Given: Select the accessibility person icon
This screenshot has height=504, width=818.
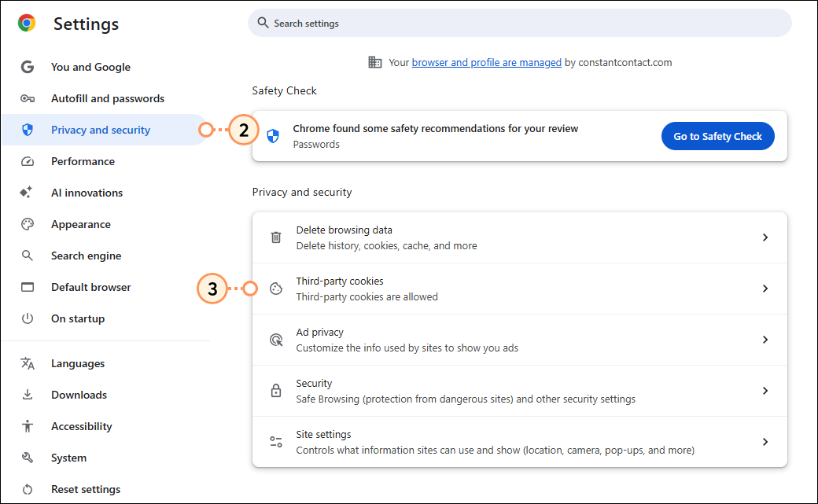Looking at the screenshot, I should coord(28,426).
